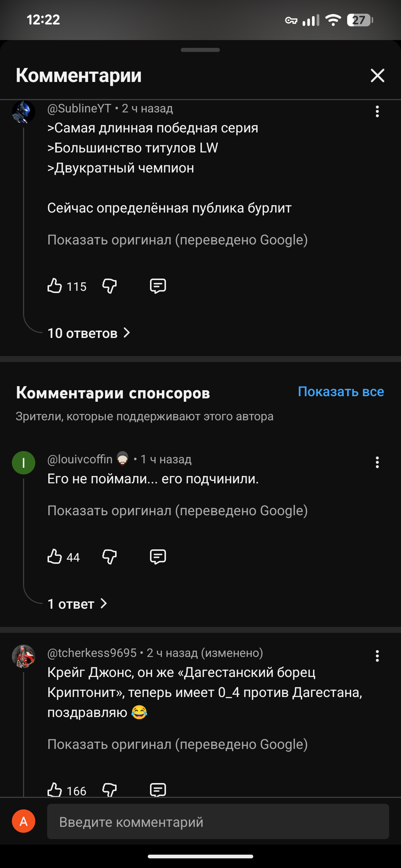Open three-dot menu for @louivcoffin comment
Image resolution: width=401 pixels, height=868 pixels.
coord(377,462)
